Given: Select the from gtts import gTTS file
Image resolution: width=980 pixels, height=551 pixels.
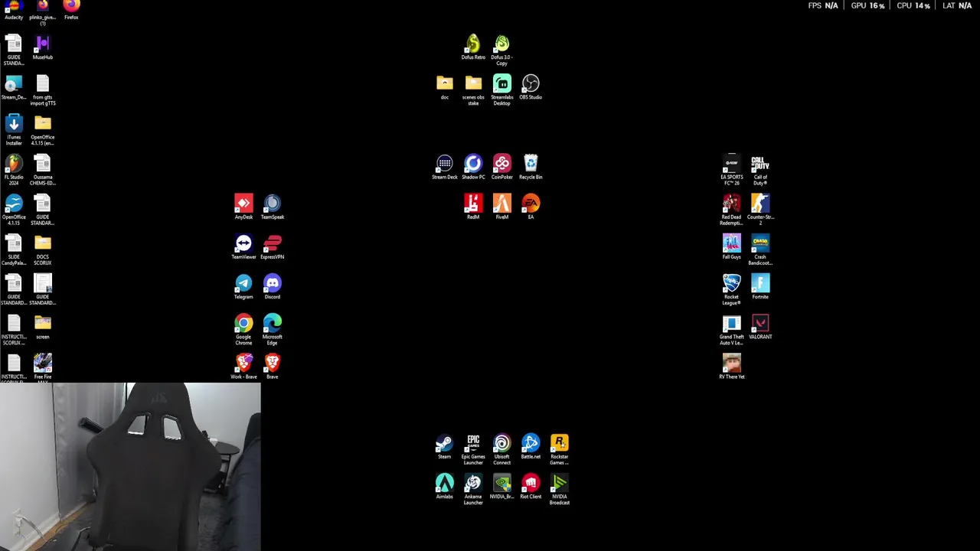Looking at the screenshot, I should coord(43,90).
